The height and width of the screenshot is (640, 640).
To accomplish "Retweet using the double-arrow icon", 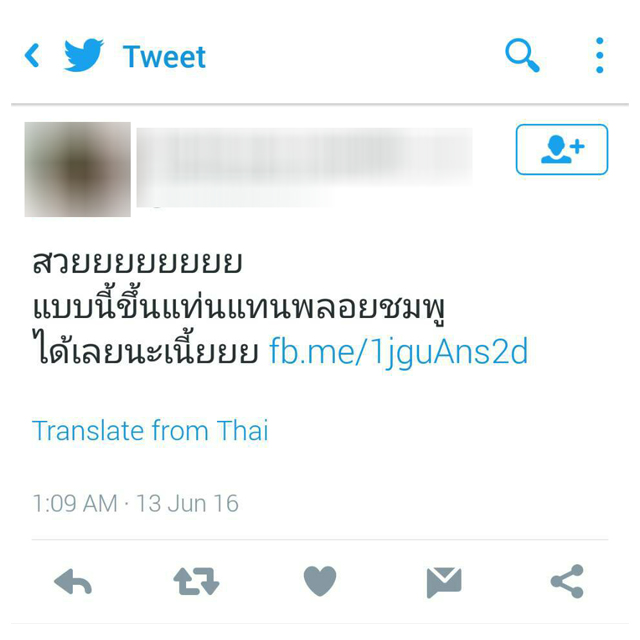I will pyautogui.click(x=196, y=581).
